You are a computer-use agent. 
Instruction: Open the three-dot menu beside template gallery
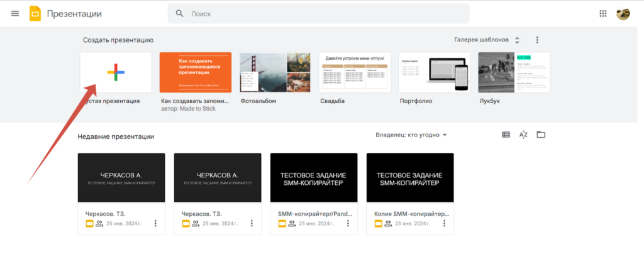(537, 40)
